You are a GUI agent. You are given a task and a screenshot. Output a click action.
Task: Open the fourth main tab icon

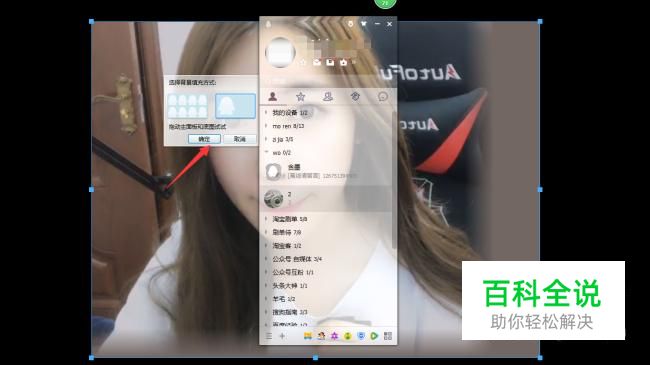click(x=355, y=97)
